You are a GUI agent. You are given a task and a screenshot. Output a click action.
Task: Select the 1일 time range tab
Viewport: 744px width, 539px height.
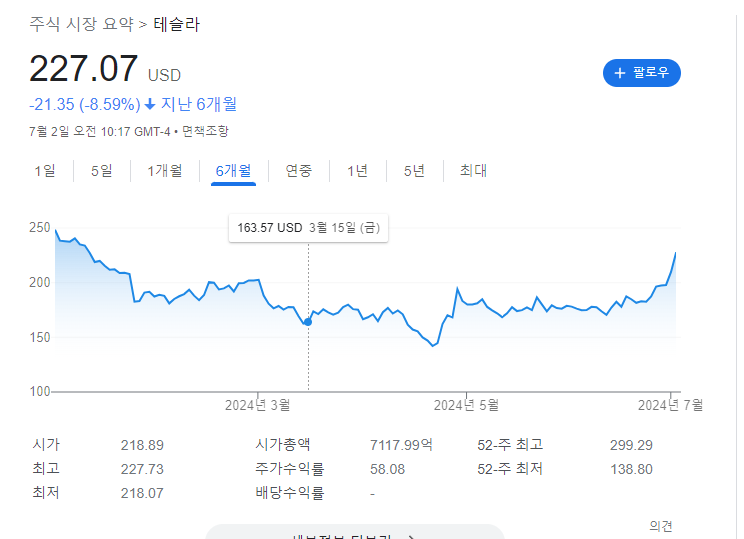[45, 171]
